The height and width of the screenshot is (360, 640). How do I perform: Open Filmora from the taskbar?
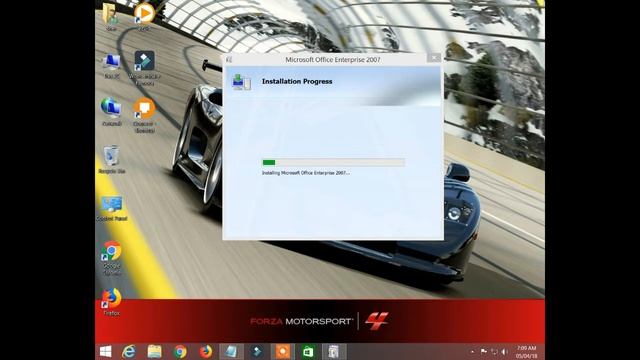coord(257,351)
